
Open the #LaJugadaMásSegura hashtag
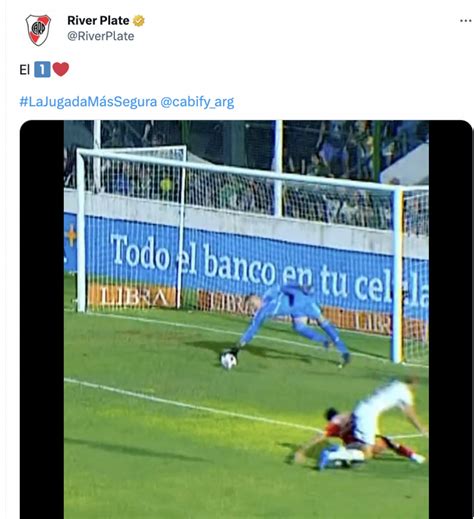88,102
